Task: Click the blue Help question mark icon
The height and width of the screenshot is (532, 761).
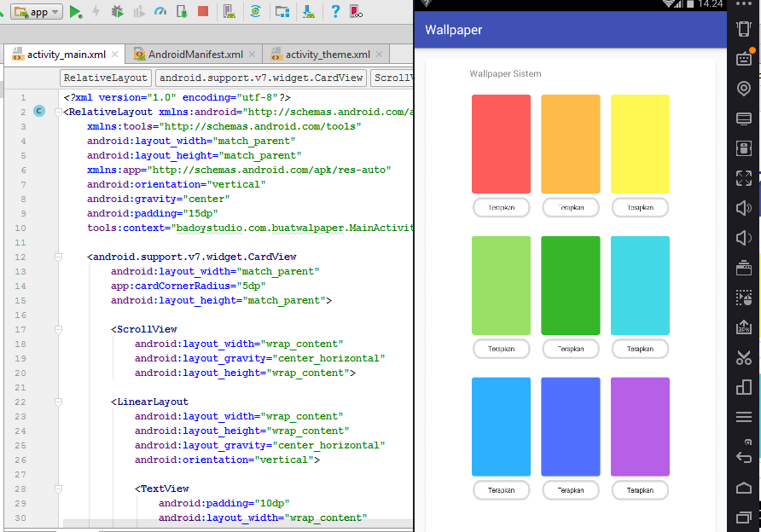Action: [336, 12]
